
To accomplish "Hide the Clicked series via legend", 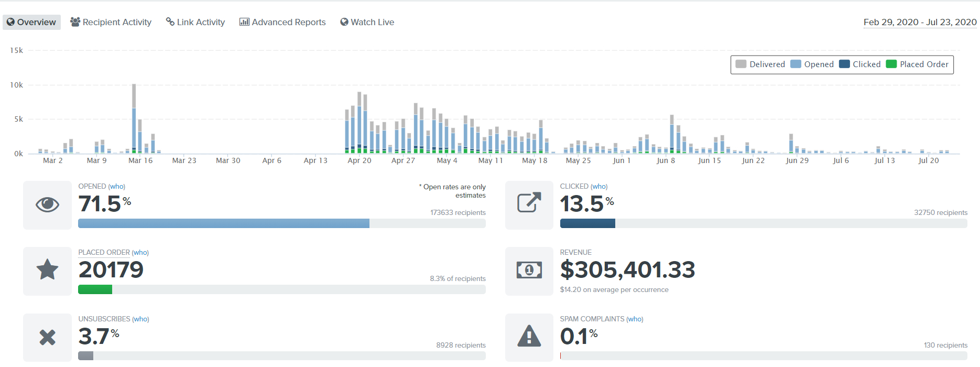I will 860,64.
